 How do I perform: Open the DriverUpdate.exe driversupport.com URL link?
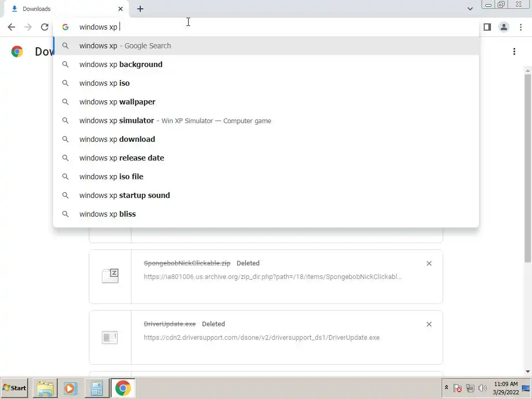tap(262, 337)
